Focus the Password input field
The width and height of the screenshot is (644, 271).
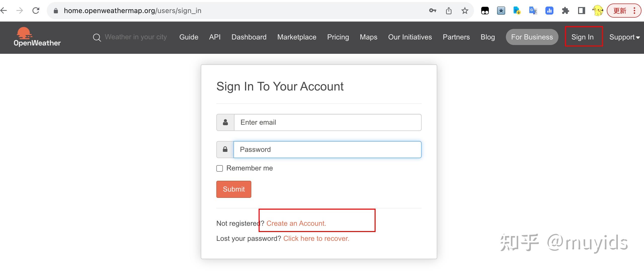pyautogui.click(x=327, y=150)
